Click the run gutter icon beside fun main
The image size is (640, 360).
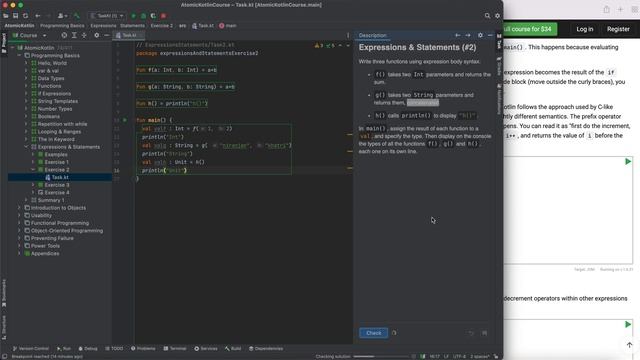coord(125,120)
